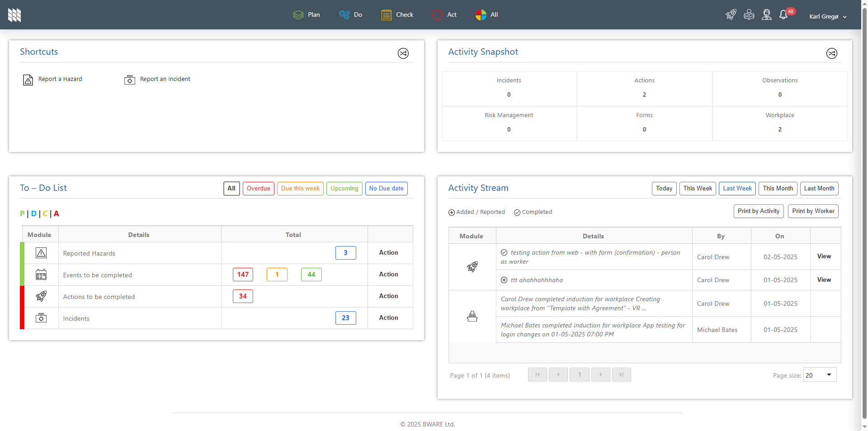Screen dimensions: 868x431
Task: Click the shuffle icon in the Shortcuts panel
Action: click(x=403, y=53)
